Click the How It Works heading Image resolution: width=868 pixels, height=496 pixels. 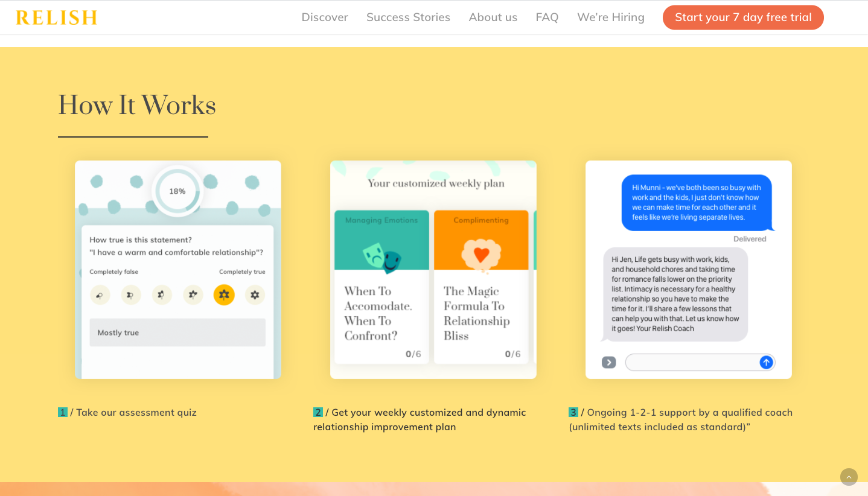click(x=137, y=106)
